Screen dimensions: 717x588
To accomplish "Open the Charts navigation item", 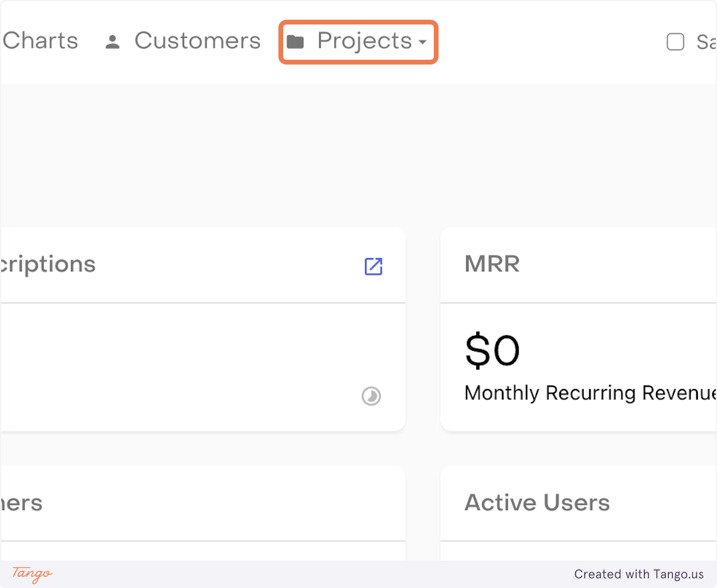I will tap(40, 41).
